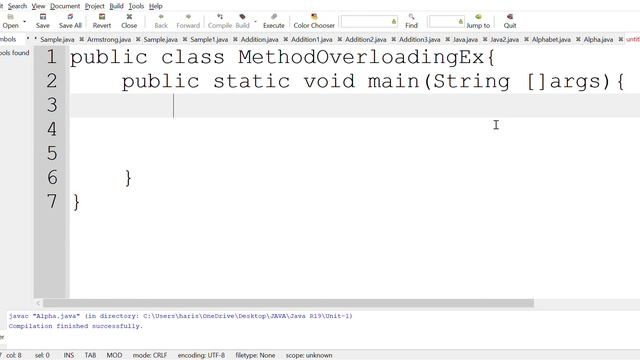Click the 'INS' status bar indicator
640x360 pixels.
[69, 355]
